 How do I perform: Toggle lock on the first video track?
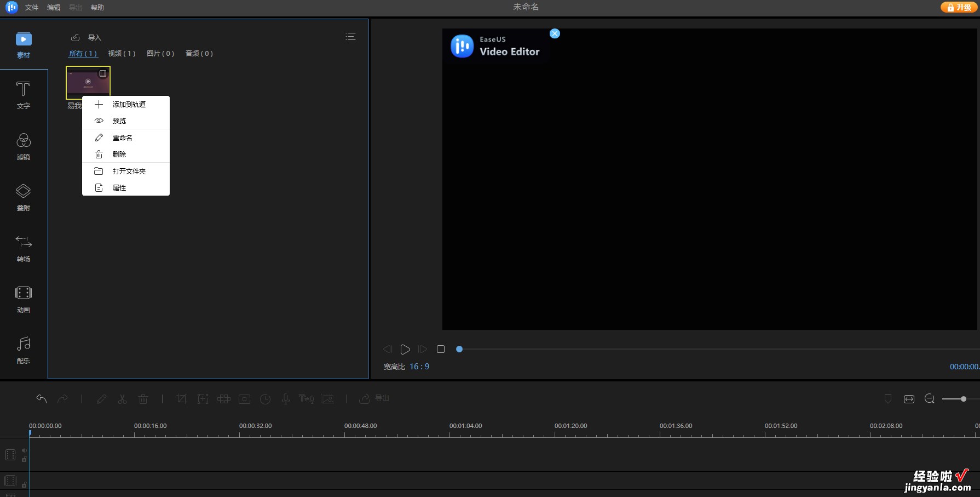click(x=24, y=459)
